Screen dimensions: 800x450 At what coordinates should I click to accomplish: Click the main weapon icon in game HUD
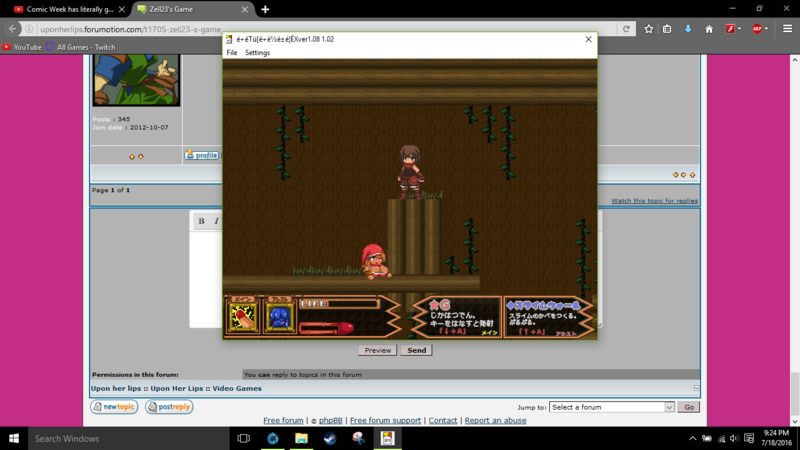[x=242, y=317]
